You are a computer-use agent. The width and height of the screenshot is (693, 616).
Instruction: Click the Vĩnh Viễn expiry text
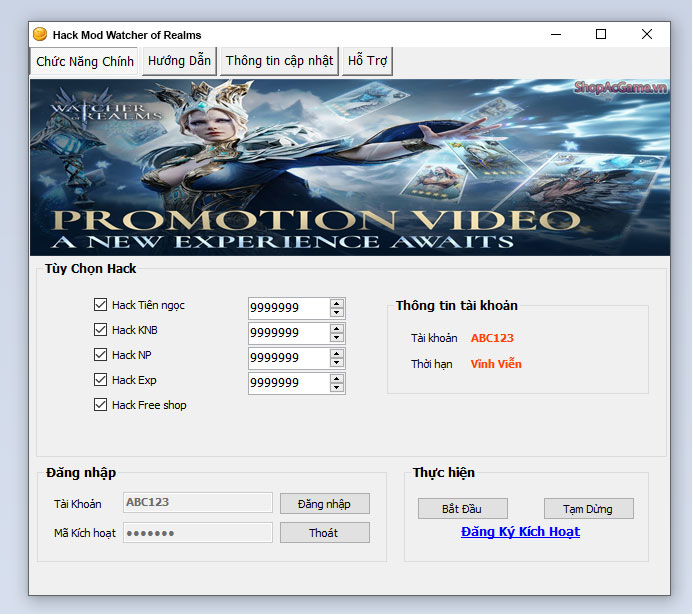click(496, 364)
